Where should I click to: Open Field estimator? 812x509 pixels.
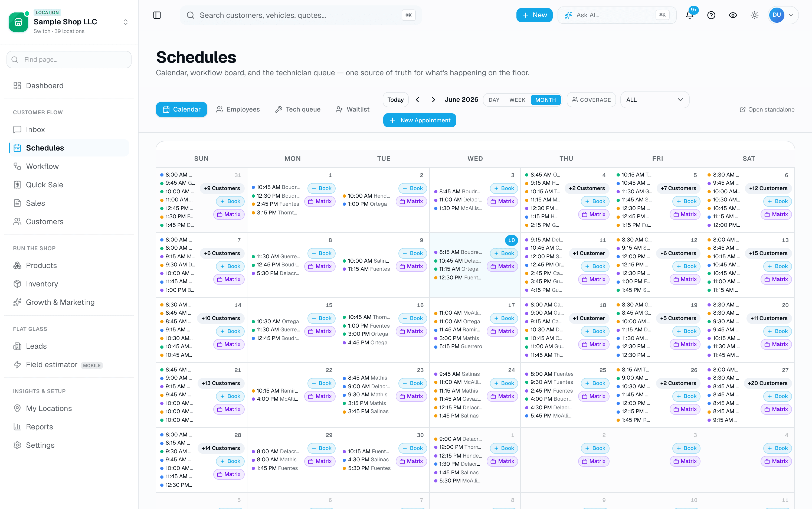coord(69,365)
